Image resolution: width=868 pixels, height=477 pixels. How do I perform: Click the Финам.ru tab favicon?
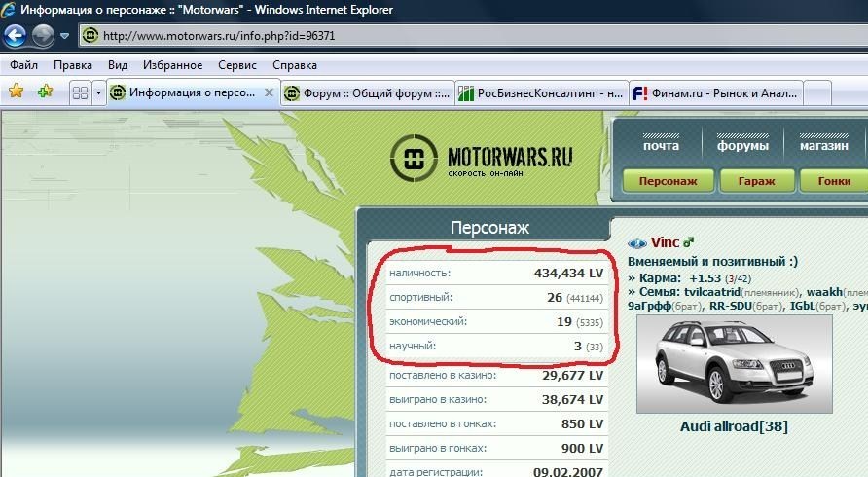(x=640, y=93)
